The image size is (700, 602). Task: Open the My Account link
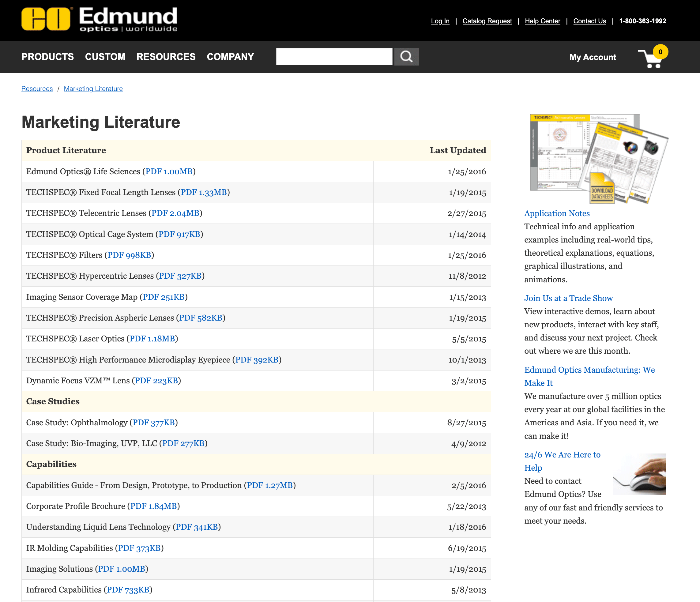[x=593, y=57]
